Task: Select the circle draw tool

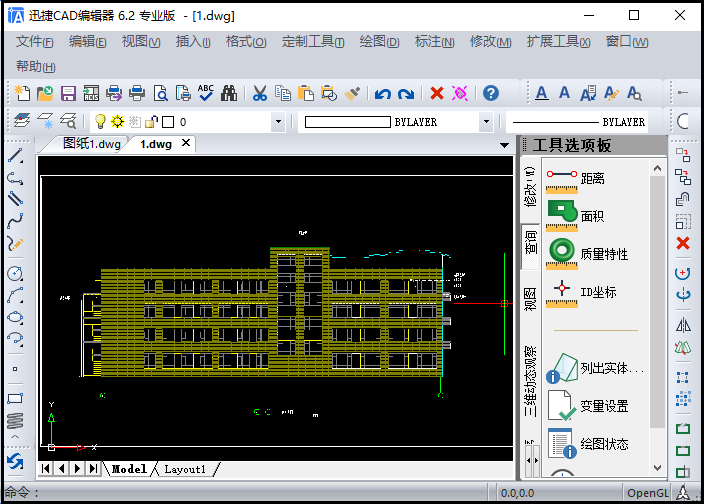Action: point(15,273)
